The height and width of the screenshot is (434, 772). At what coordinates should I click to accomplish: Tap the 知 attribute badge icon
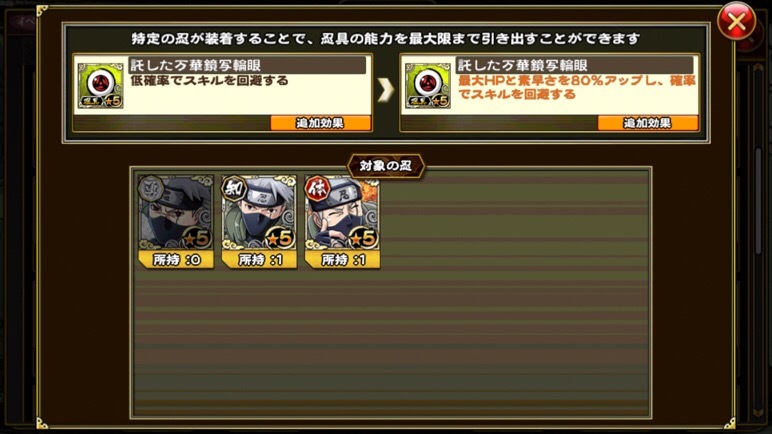[233, 189]
